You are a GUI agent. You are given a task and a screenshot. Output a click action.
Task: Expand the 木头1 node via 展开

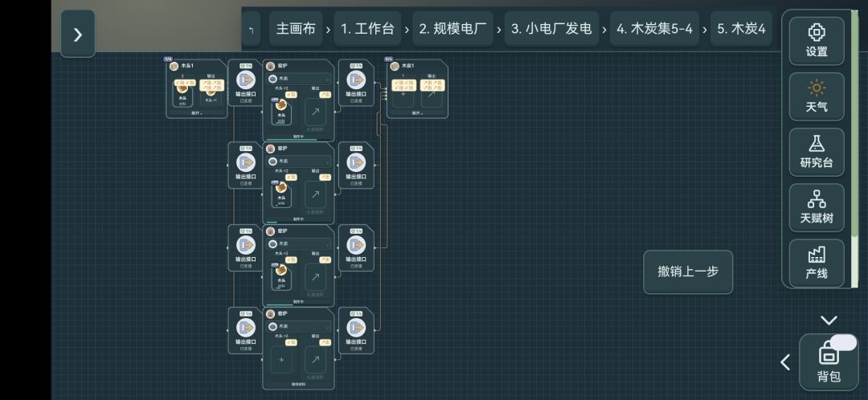click(197, 113)
